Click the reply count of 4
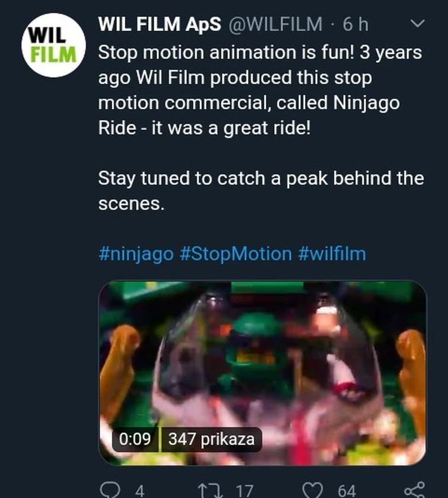 tap(139, 491)
